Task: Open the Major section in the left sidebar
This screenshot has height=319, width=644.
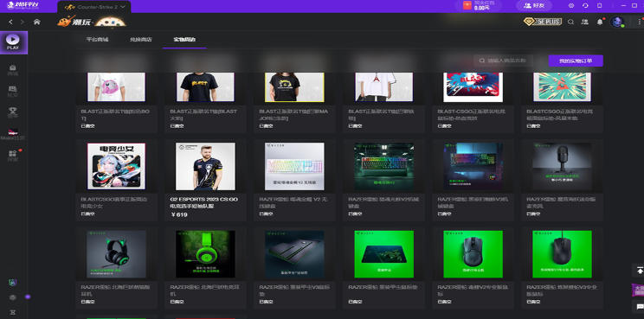Action: [13, 135]
